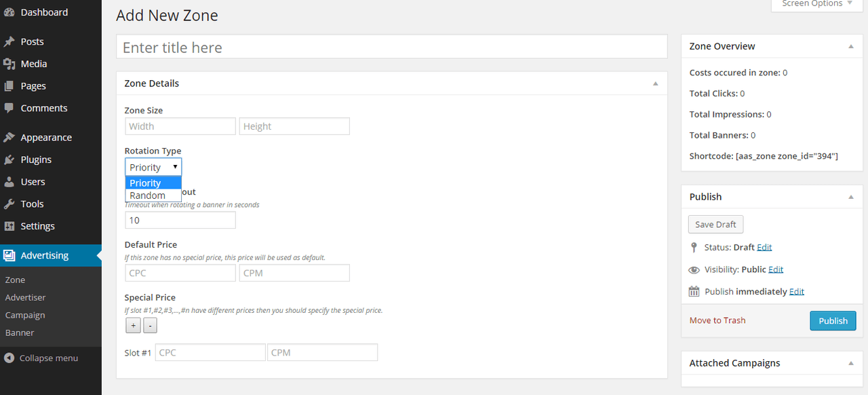The image size is (868, 395).
Task: Click the Dashboard gauge icon
Action: pos(9,12)
